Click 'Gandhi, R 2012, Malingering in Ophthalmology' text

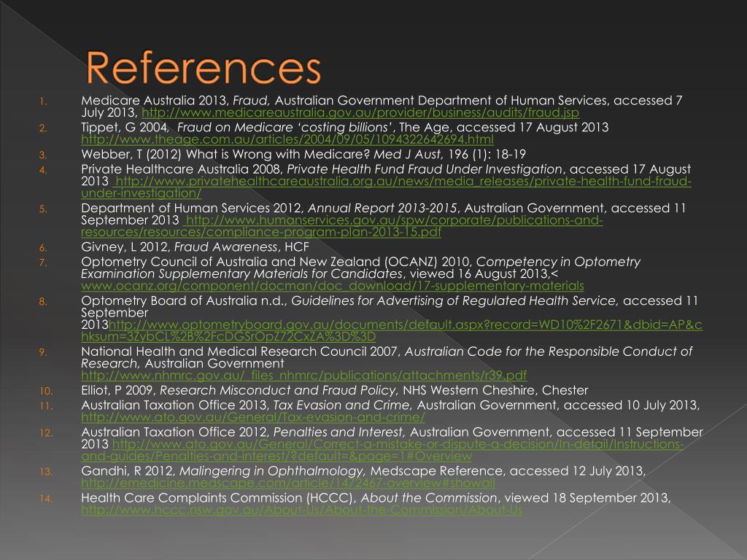tap(222, 471)
